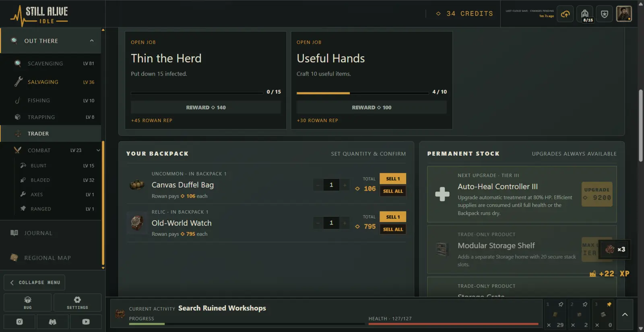Open the shield star badge icon
Image resolution: width=644 pixels, height=332 pixels.
605,14
